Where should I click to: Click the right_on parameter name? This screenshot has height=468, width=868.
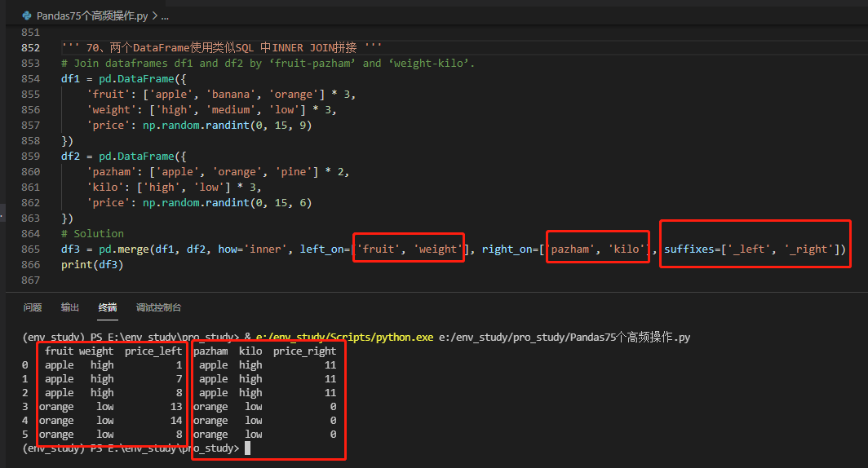click(x=507, y=249)
